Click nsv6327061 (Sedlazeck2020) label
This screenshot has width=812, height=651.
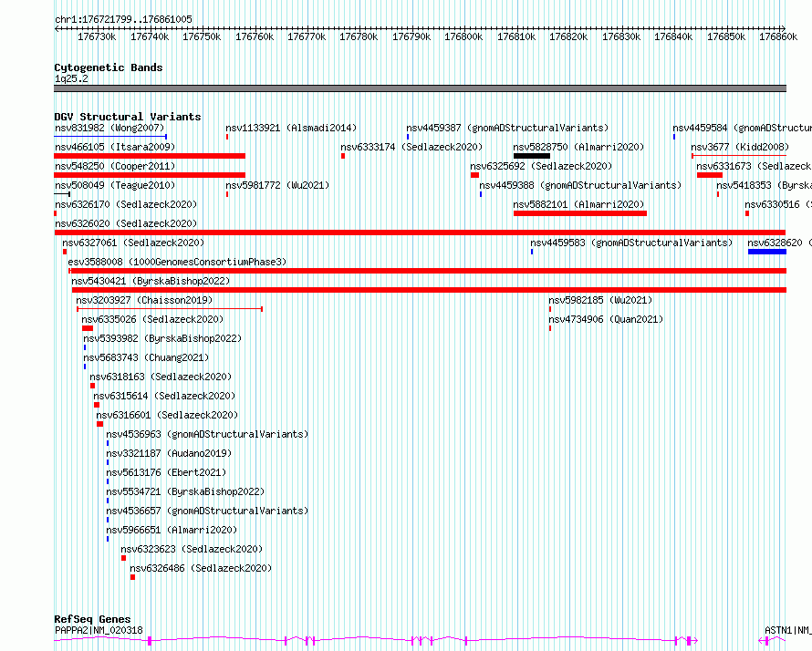tap(133, 243)
